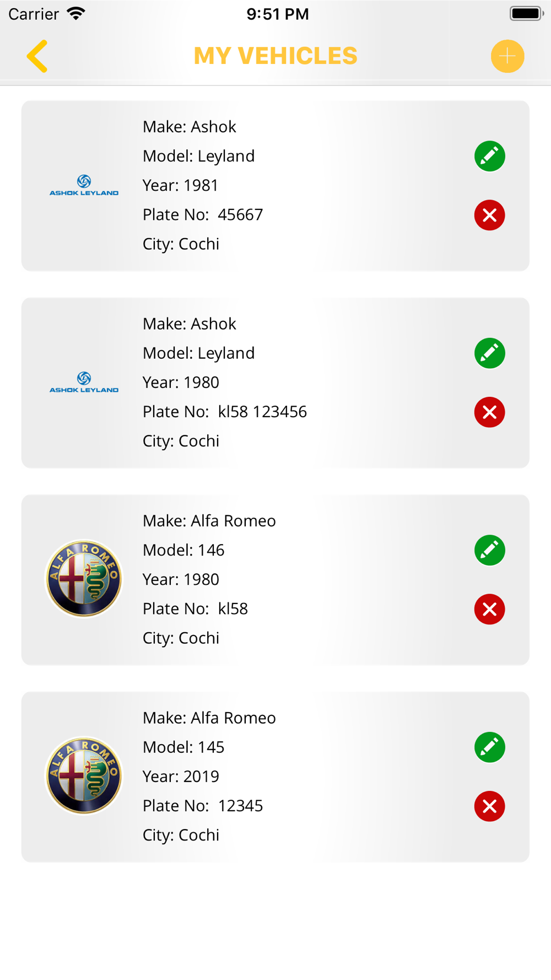Tap the battery indicator in status bar
The image size is (551, 980).
coord(527,13)
